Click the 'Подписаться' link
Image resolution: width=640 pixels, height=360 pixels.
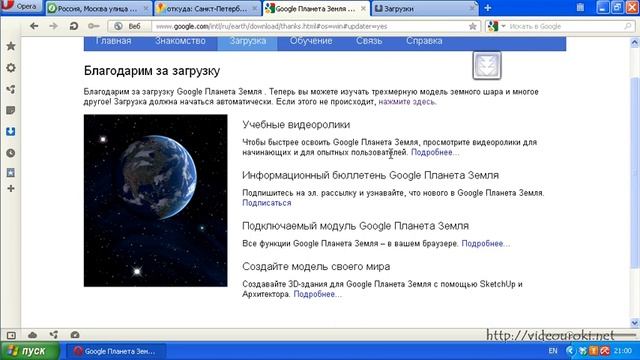pyautogui.click(x=267, y=203)
